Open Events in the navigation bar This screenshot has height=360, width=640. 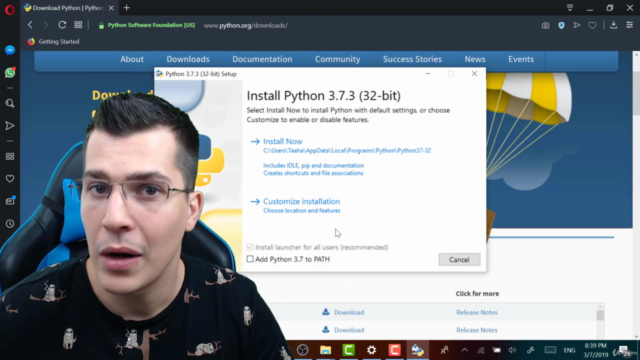(x=521, y=59)
